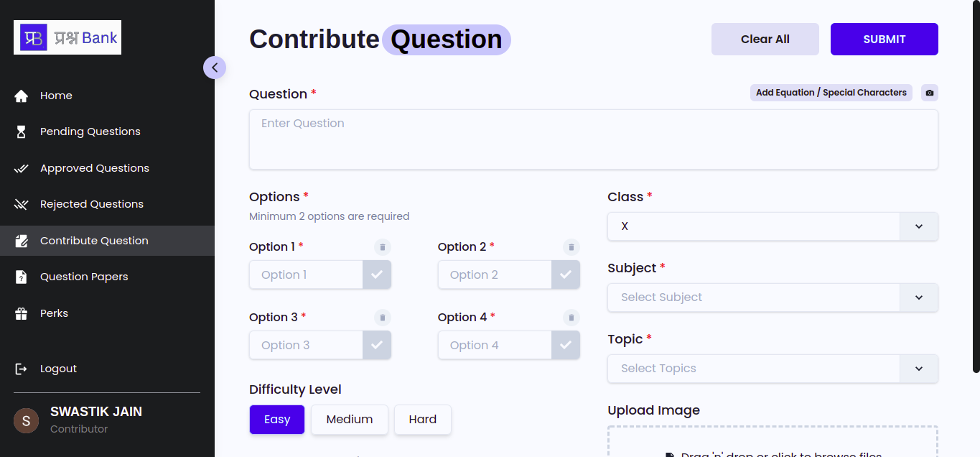
Task: Collapse the sidebar with the chevron button
Action: pyautogui.click(x=215, y=68)
